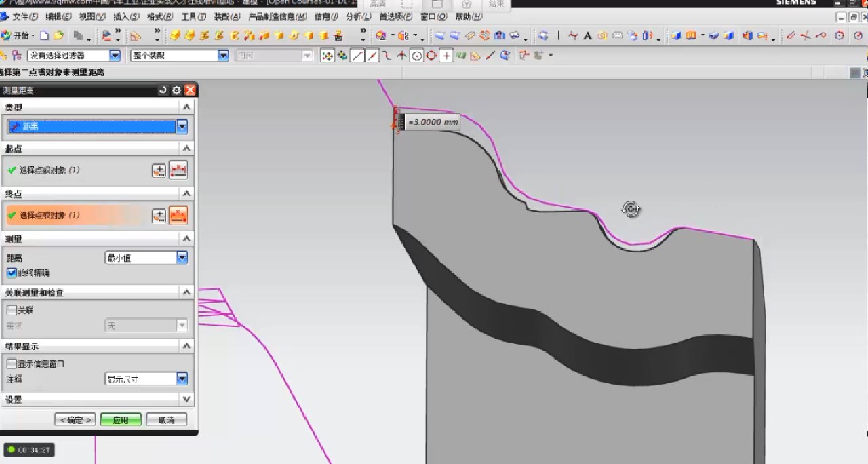
Task: Click the 取消 button
Action: [x=166, y=420]
